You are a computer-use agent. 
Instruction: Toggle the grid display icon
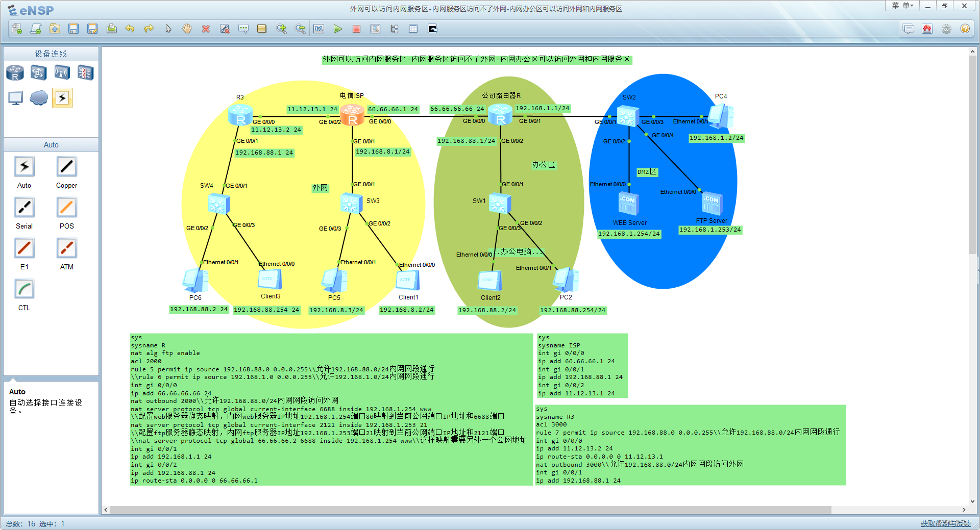tap(413, 29)
